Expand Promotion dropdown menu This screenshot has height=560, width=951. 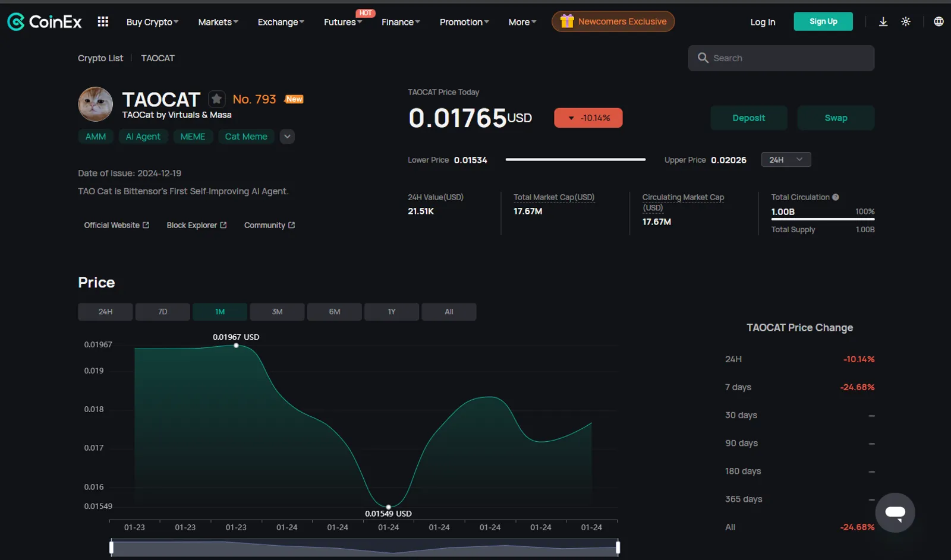[x=464, y=22]
